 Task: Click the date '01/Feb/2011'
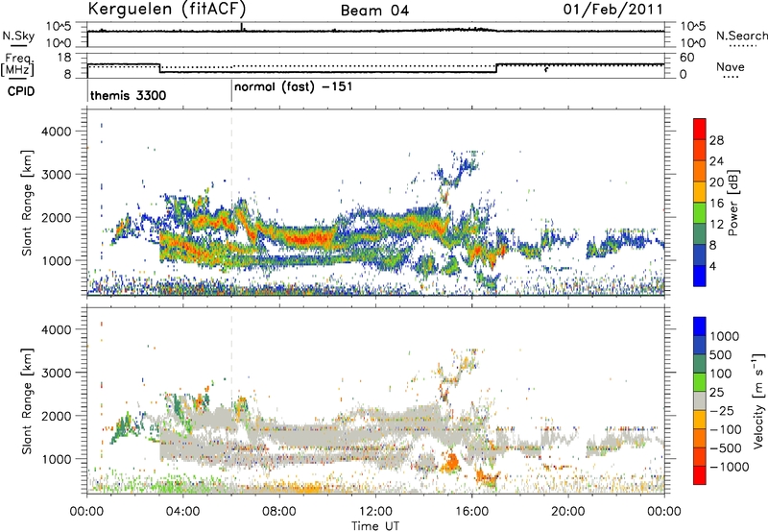click(x=612, y=10)
